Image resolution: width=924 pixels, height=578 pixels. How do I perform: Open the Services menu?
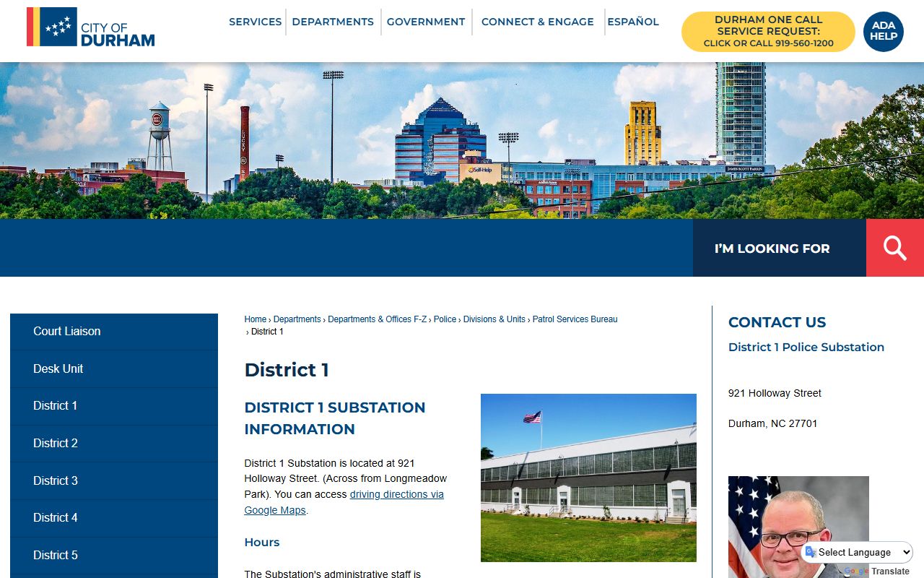255,22
